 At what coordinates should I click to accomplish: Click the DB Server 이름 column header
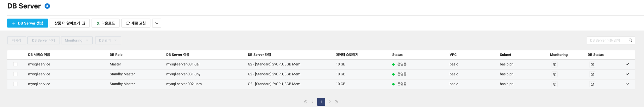pos(178,55)
